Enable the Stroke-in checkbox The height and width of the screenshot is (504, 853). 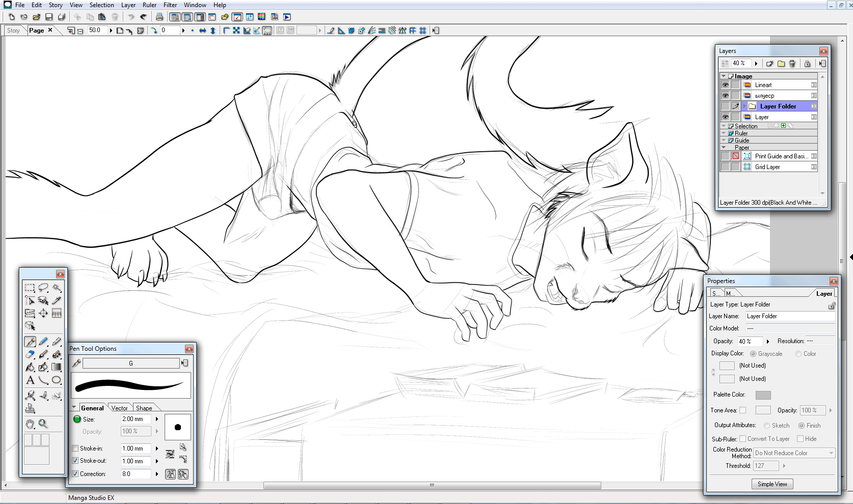(75, 449)
